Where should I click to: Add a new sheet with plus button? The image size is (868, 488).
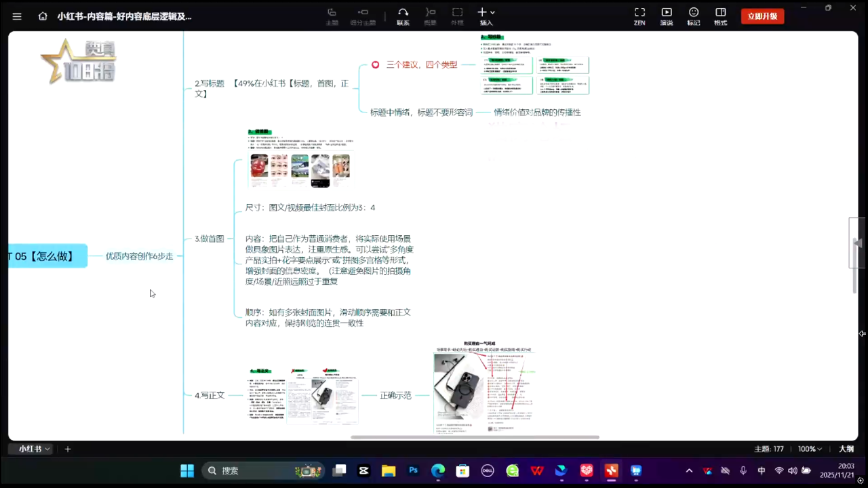pos(68,449)
